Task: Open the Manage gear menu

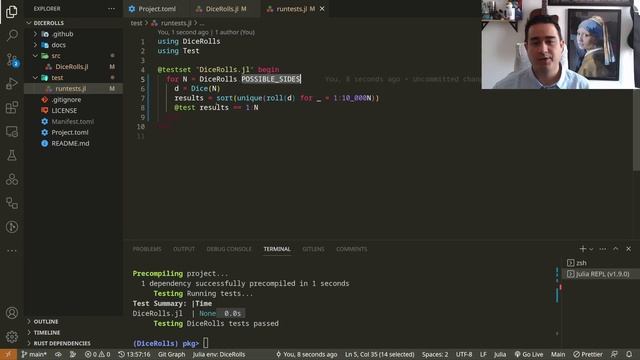Action: pyautogui.click(x=12, y=336)
